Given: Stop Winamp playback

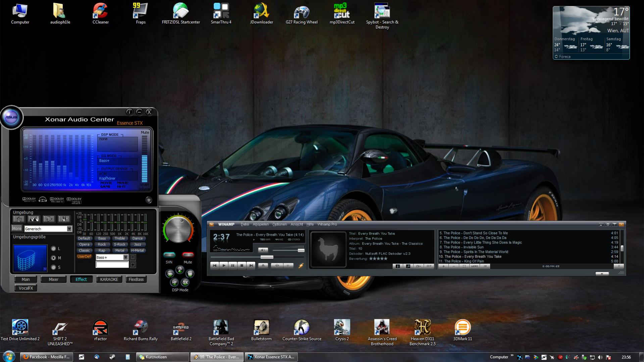Looking at the screenshot, I should click(242, 265).
